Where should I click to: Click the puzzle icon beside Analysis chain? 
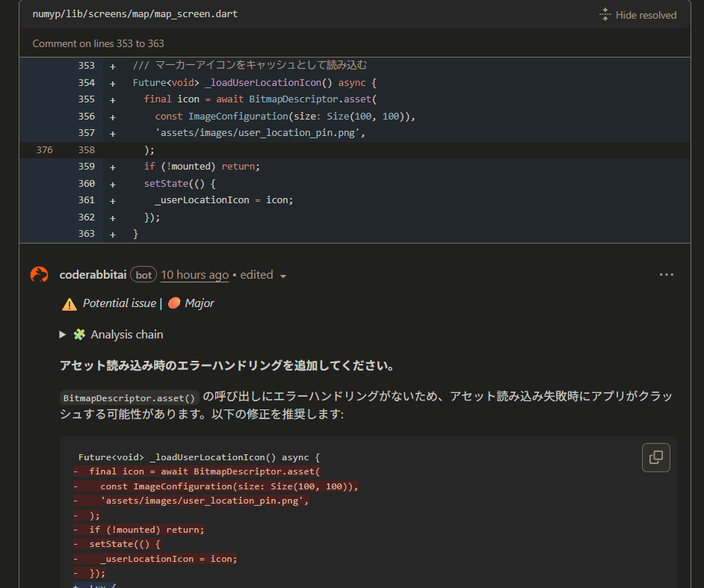pyautogui.click(x=79, y=335)
